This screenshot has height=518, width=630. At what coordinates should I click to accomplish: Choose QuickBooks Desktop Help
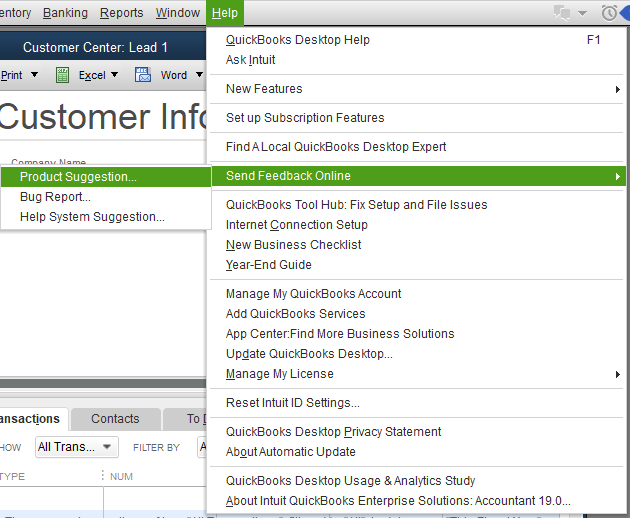416,40
